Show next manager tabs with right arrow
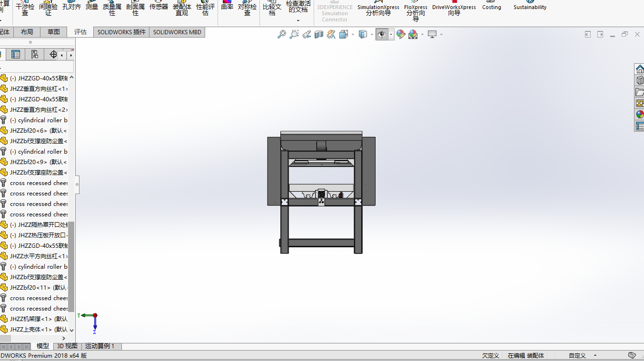This screenshot has height=361, width=644. coord(71,55)
